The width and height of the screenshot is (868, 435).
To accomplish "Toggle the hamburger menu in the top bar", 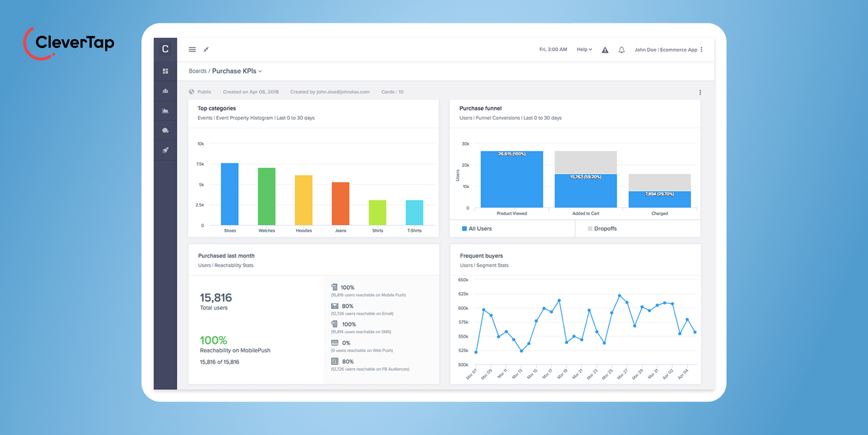I will coord(192,49).
